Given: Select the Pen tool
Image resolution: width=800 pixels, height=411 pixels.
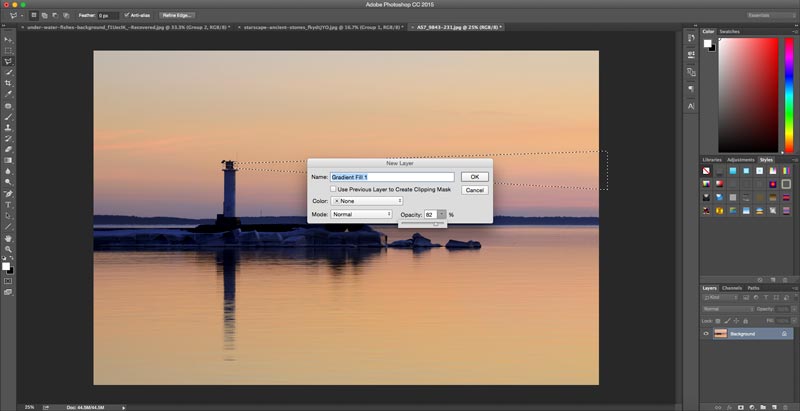Looking at the screenshot, I should click(8, 194).
